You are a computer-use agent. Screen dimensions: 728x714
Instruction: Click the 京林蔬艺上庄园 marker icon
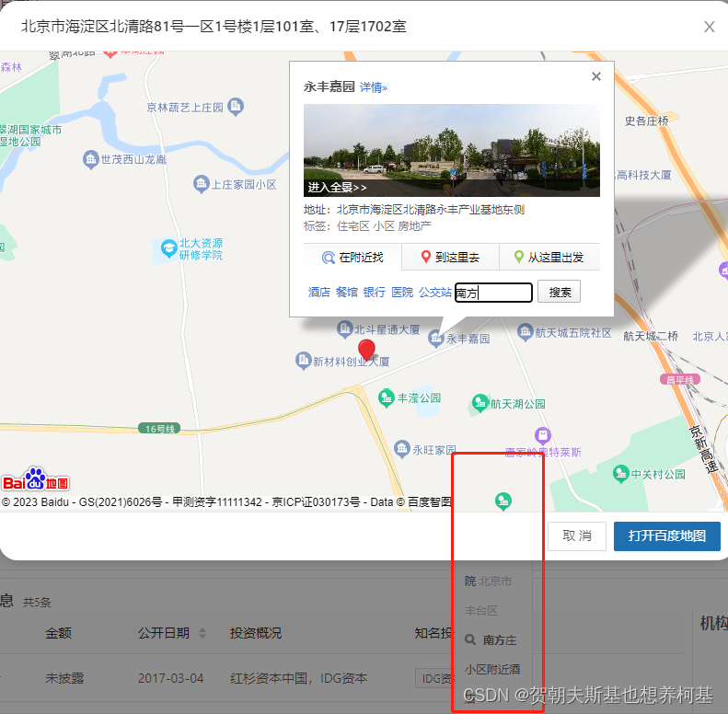[236, 107]
